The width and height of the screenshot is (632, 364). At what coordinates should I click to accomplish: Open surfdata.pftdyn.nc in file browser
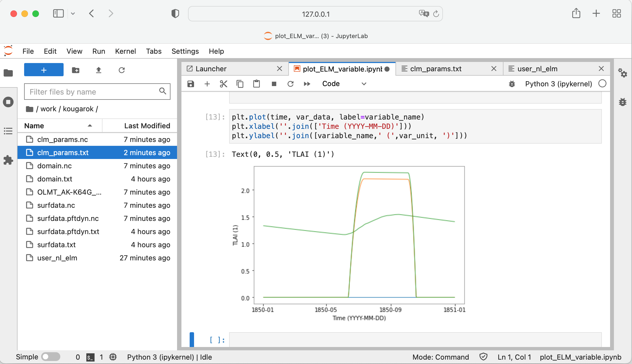(68, 218)
